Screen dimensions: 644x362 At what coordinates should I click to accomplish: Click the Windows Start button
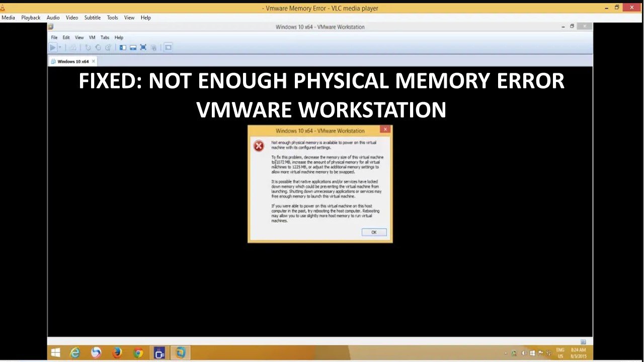pos(55,352)
